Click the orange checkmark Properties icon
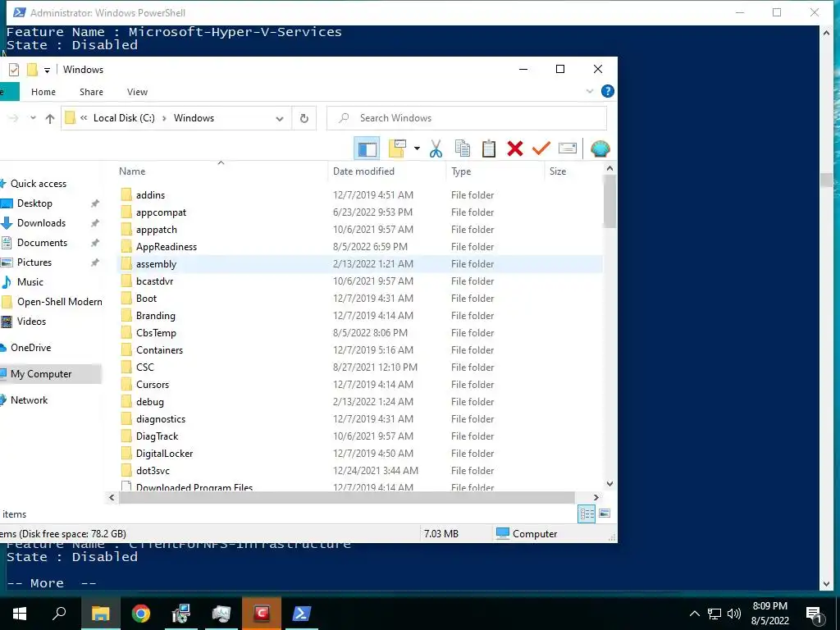840x630 pixels. (x=541, y=148)
